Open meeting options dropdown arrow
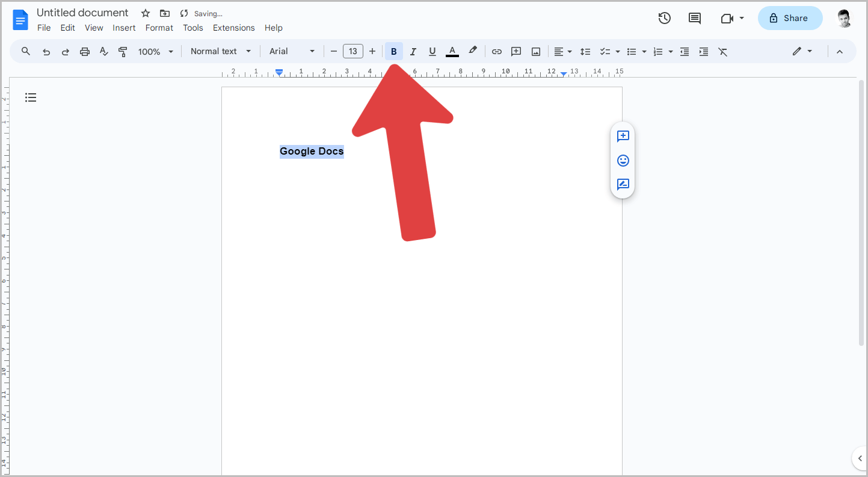Image resolution: width=868 pixels, height=477 pixels. 742,18
